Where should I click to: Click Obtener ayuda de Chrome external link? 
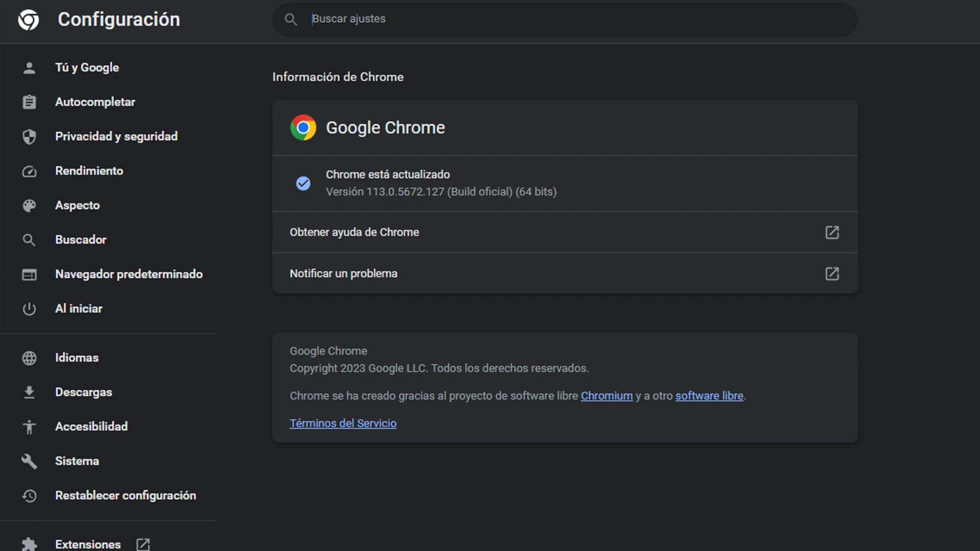(x=832, y=232)
